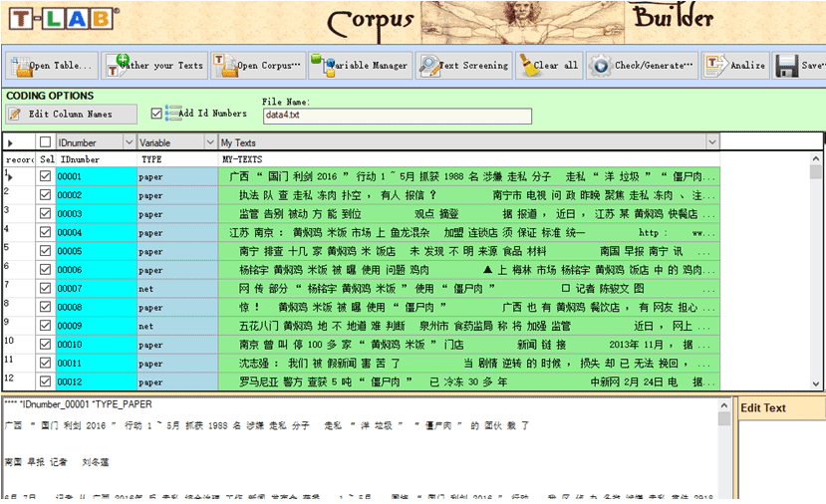Click the T-LAB logo
This screenshot has height=504, width=826.
click(x=62, y=19)
